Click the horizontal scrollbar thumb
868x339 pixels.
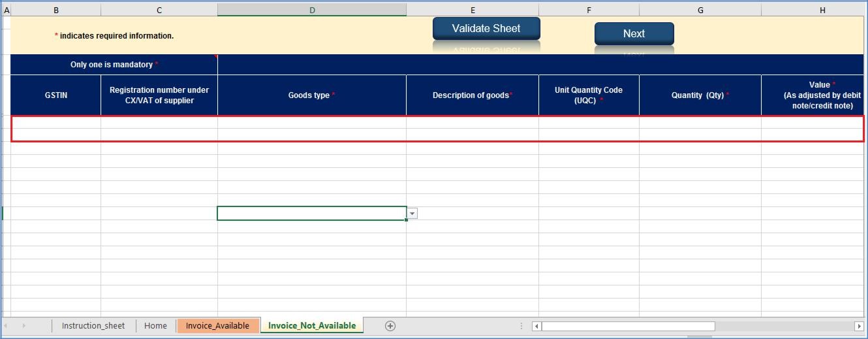tap(628, 326)
